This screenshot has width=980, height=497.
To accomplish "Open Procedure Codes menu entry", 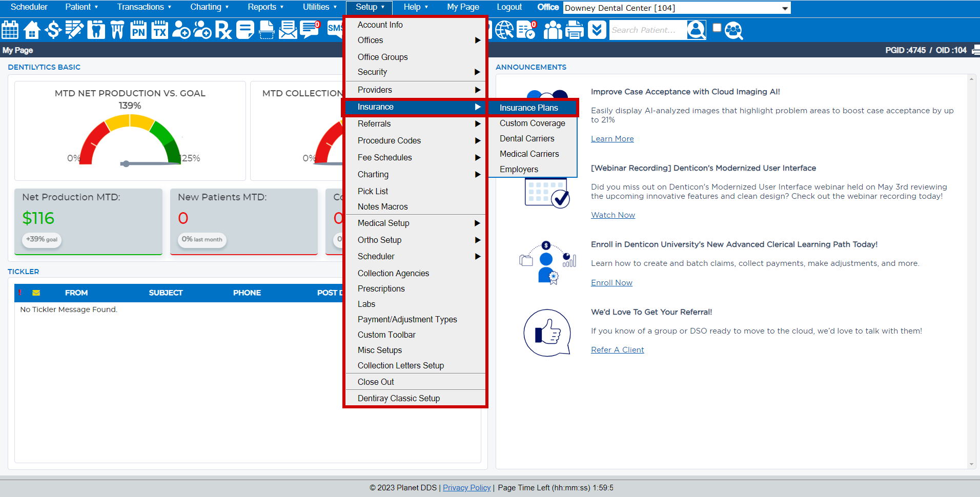I will (415, 140).
